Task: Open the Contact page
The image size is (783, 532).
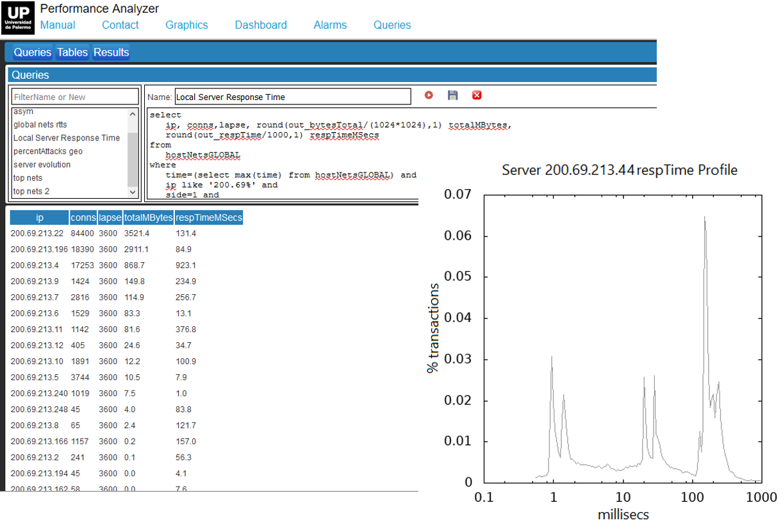Action: click(120, 25)
